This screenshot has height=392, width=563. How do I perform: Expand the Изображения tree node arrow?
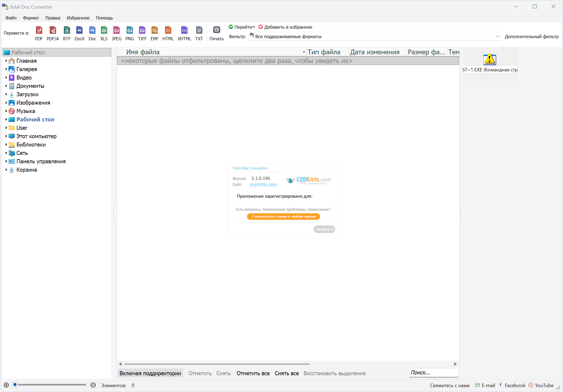click(6, 103)
